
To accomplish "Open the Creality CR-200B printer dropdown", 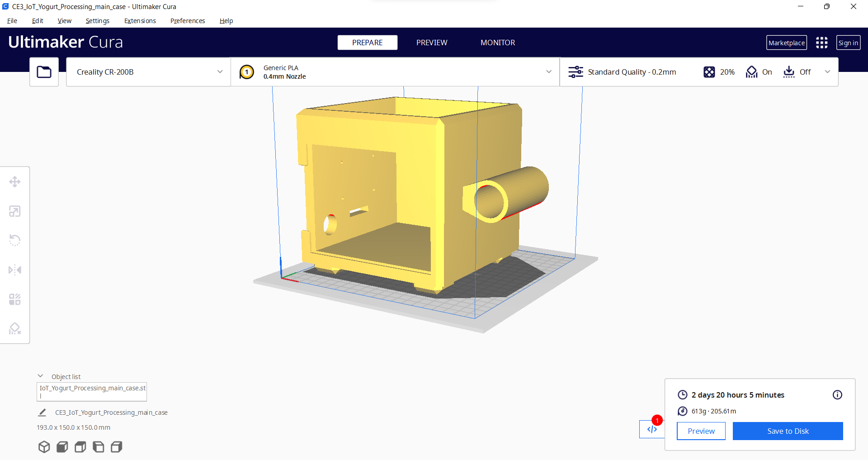I will tap(148, 71).
